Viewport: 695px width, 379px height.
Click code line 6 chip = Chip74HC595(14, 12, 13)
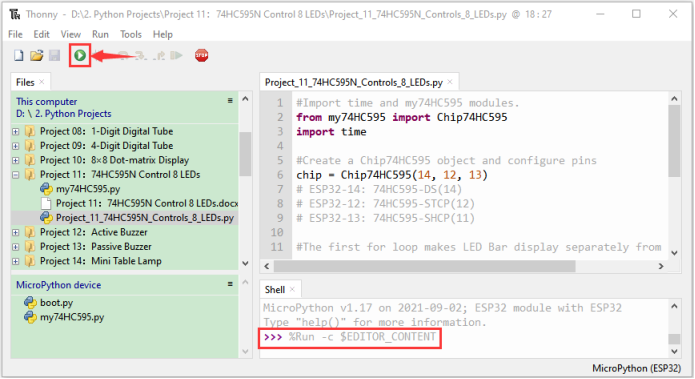[x=392, y=175]
